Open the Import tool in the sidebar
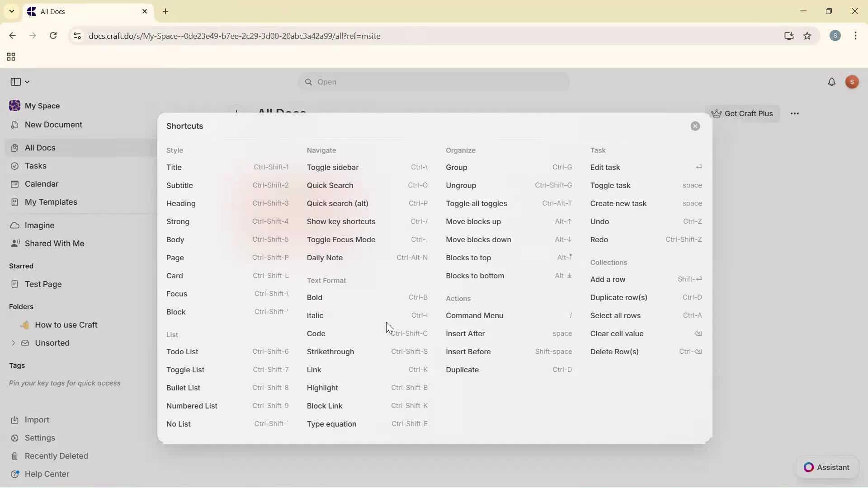Image resolution: width=868 pixels, height=488 pixels. (36, 420)
